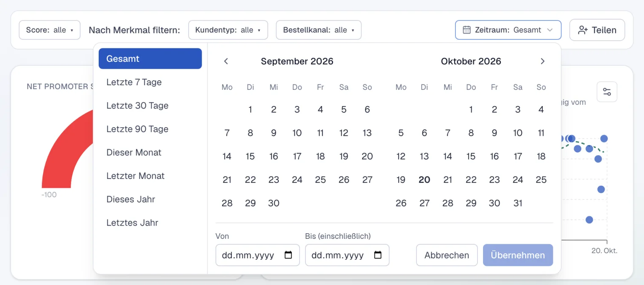
Task: Pick October 31 in calendar
Action: [x=518, y=203]
